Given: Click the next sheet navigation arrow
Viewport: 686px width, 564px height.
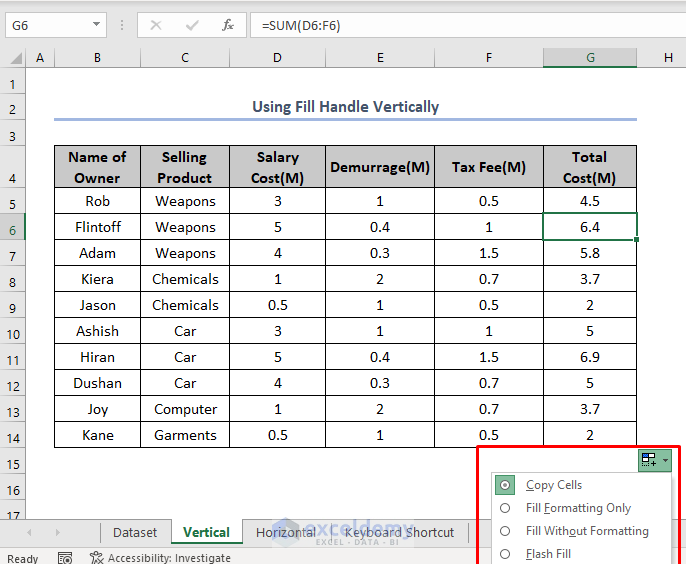Looking at the screenshot, I should [57, 532].
